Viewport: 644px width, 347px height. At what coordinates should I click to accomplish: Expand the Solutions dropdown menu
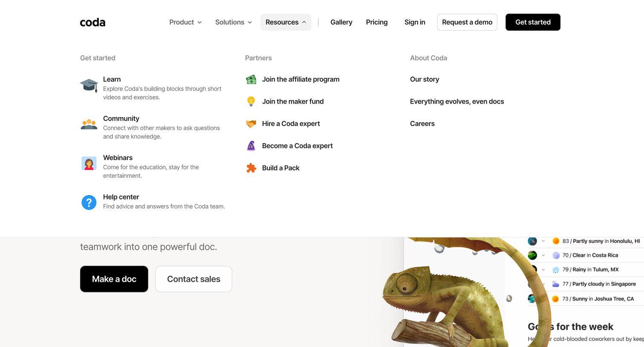click(233, 22)
